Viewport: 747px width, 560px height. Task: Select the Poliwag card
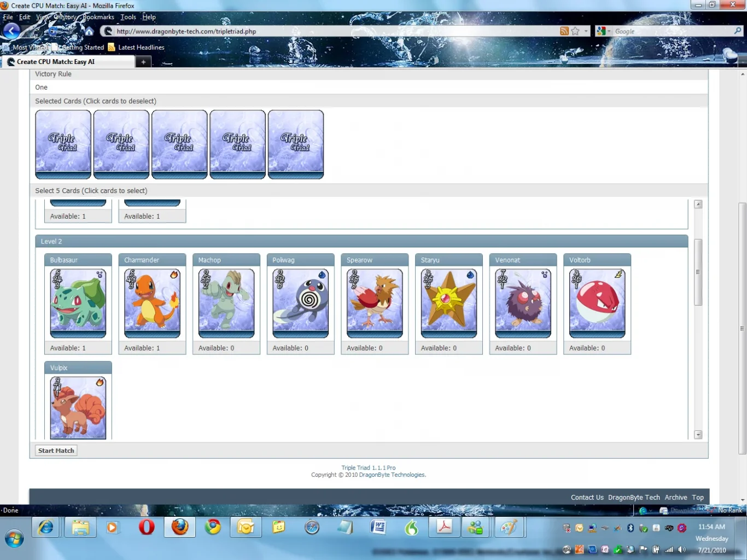tap(300, 303)
